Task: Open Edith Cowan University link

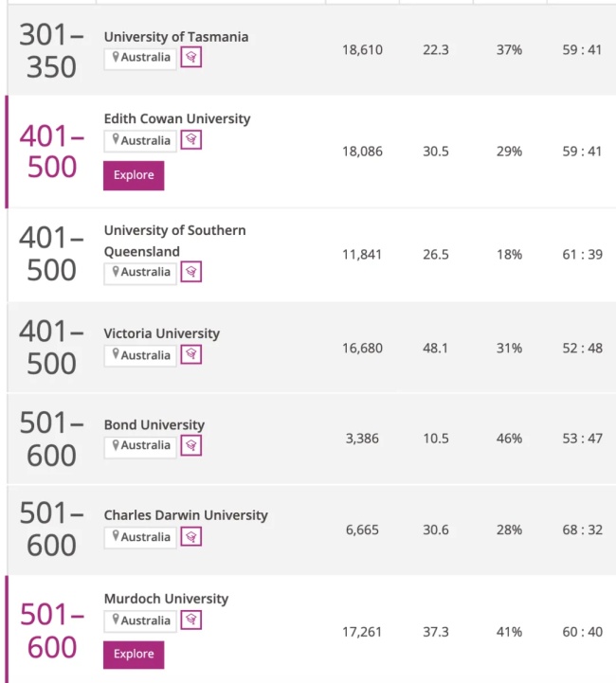Action: coord(177,119)
